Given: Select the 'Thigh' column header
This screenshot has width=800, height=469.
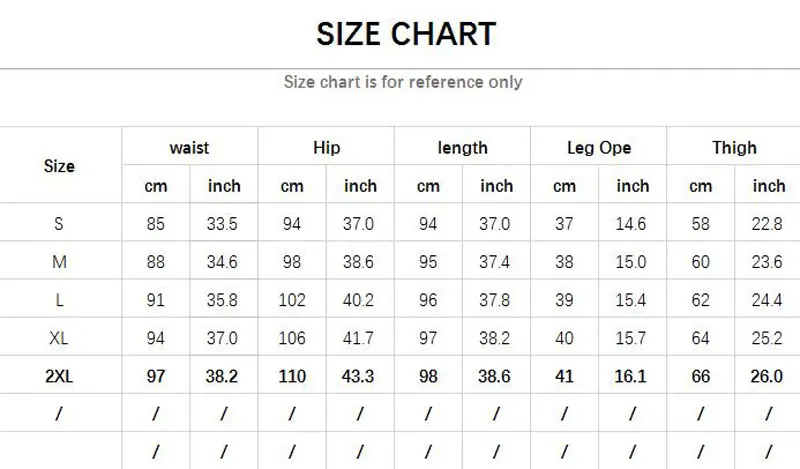Looking at the screenshot, I should click(734, 148).
